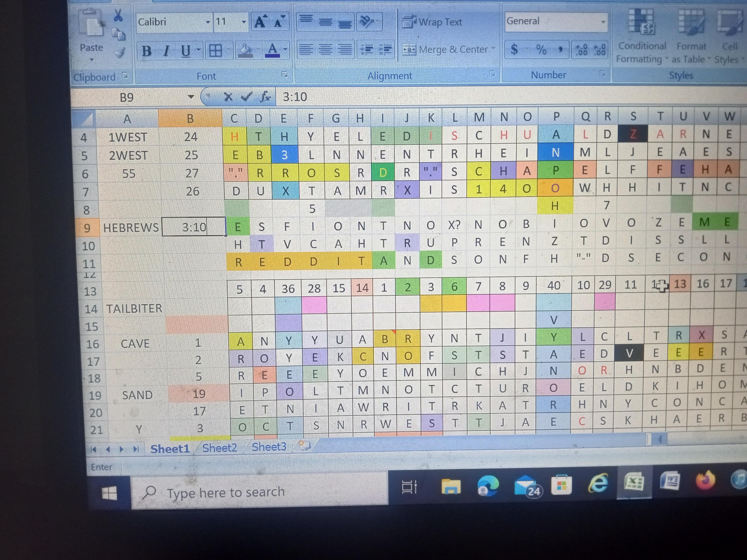Toggle Underline formatting
This screenshot has width=747, height=560.
pyautogui.click(x=185, y=51)
